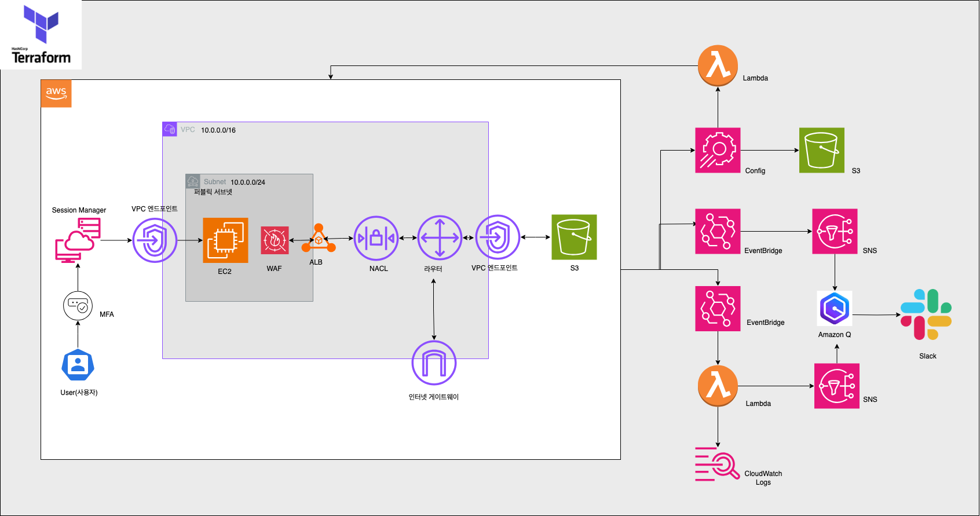
Task: Click the 퍼블릭 서브넷 label
Action: 213,192
